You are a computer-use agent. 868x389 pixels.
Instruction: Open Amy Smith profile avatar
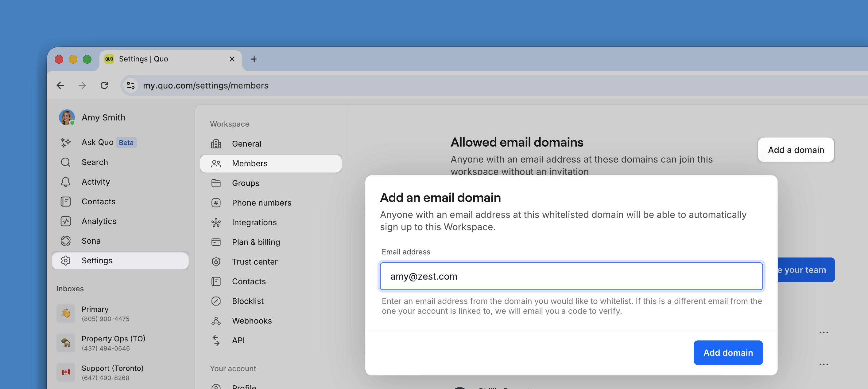click(x=67, y=117)
